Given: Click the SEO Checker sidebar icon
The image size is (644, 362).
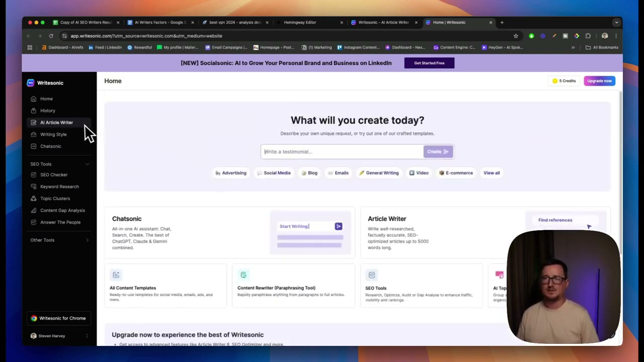Looking at the screenshot, I should point(33,175).
